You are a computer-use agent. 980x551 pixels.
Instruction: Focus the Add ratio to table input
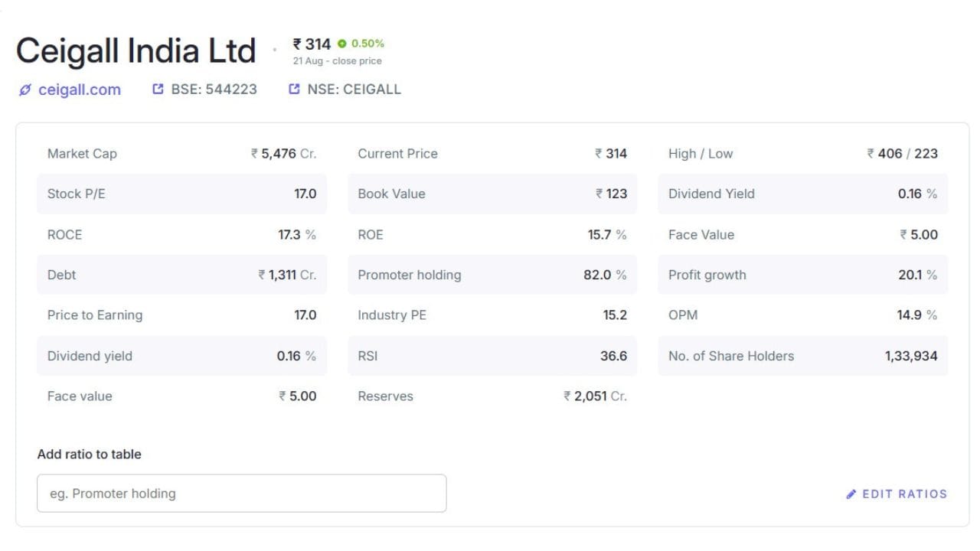click(242, 494)
